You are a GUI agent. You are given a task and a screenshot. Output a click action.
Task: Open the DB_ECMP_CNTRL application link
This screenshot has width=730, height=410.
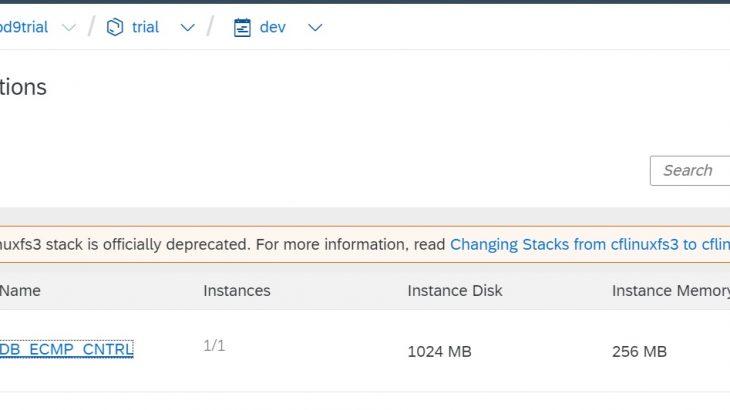(x=66, y=349)
